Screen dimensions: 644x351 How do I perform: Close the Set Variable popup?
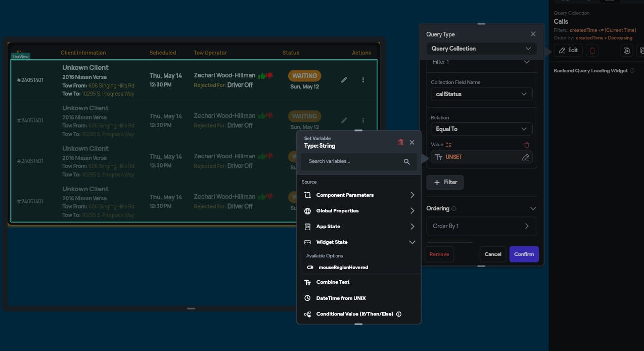point(412,143)
